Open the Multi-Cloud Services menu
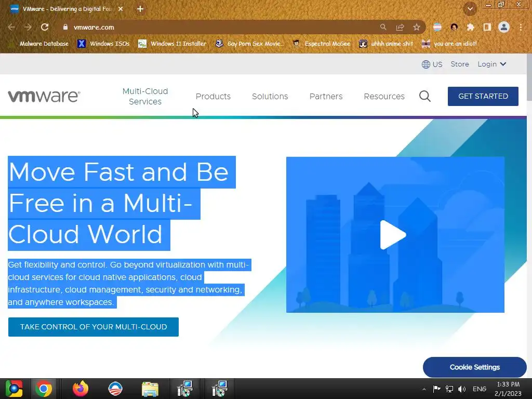This screenshot has width=532, height=399. coord(145,96)
